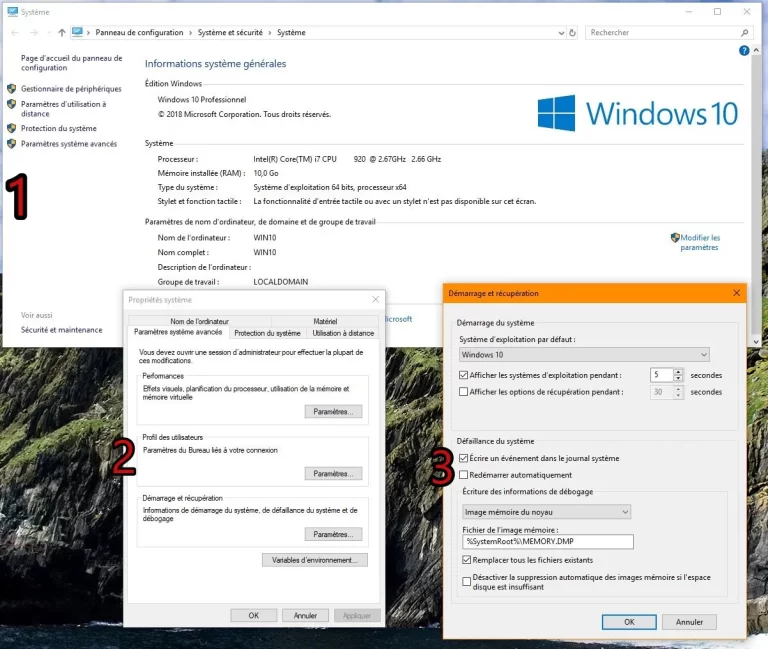The height and width of the screenshot is (649, 768).
Task: Click the Système window title icon
Action: coord(12,12)
